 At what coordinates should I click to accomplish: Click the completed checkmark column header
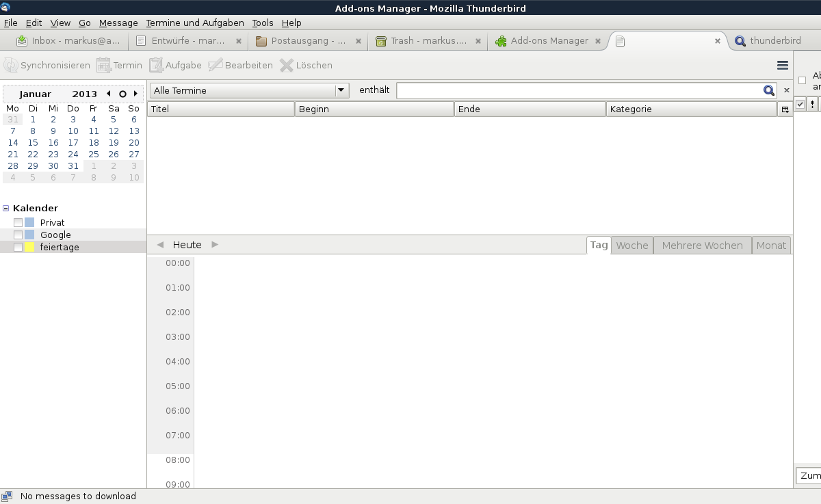point(800,104)
